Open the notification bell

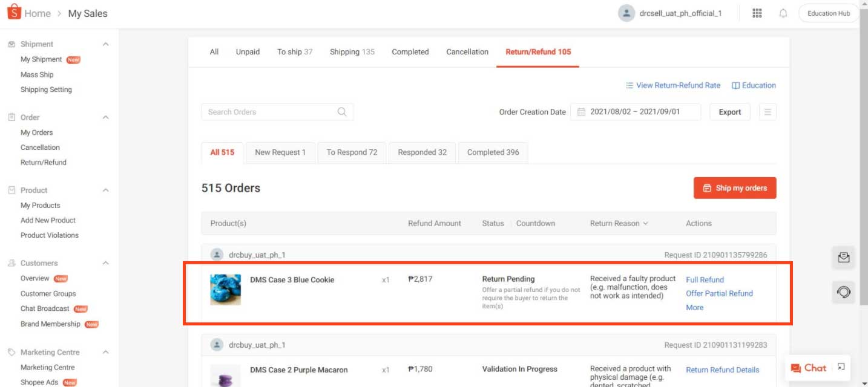783,13
